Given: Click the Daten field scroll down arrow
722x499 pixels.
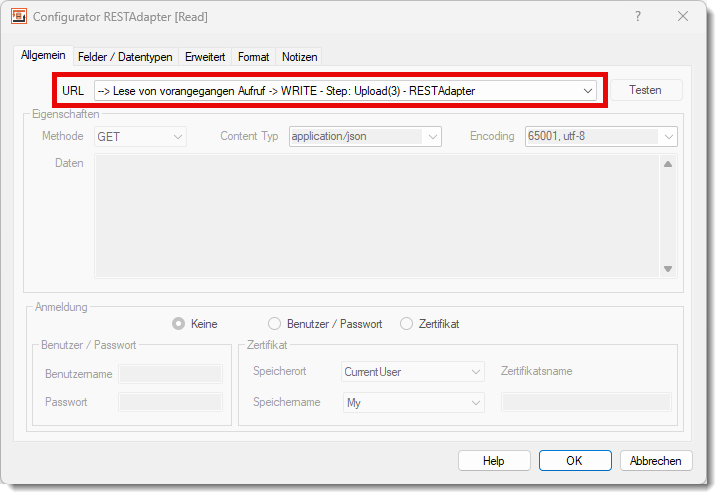Looking at the screenshot, I should 668,268.
